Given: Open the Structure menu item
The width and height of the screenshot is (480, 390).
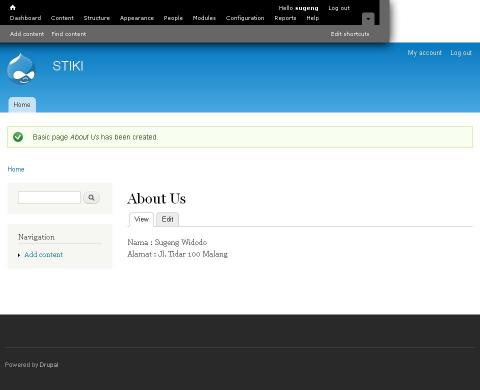Looking at the screenshot, I should pyautogui.click(x=97, y=18).
